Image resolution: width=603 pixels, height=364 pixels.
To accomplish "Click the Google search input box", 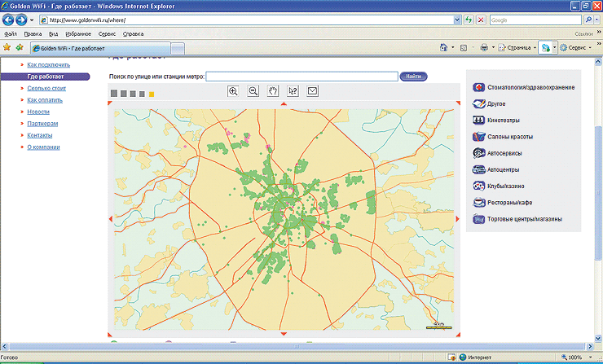I will (x=535, y=20).
